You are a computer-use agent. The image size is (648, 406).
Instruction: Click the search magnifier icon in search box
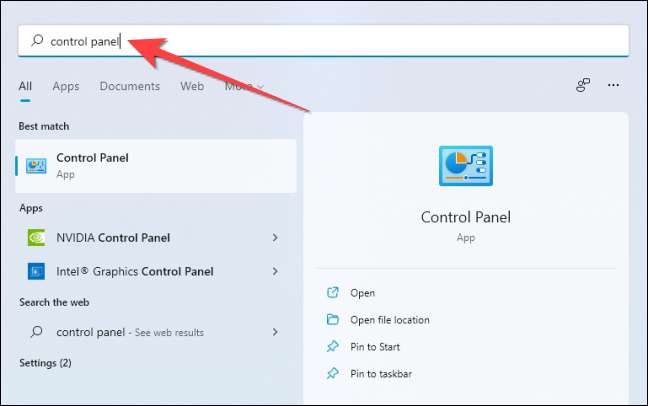pos(37,41)
